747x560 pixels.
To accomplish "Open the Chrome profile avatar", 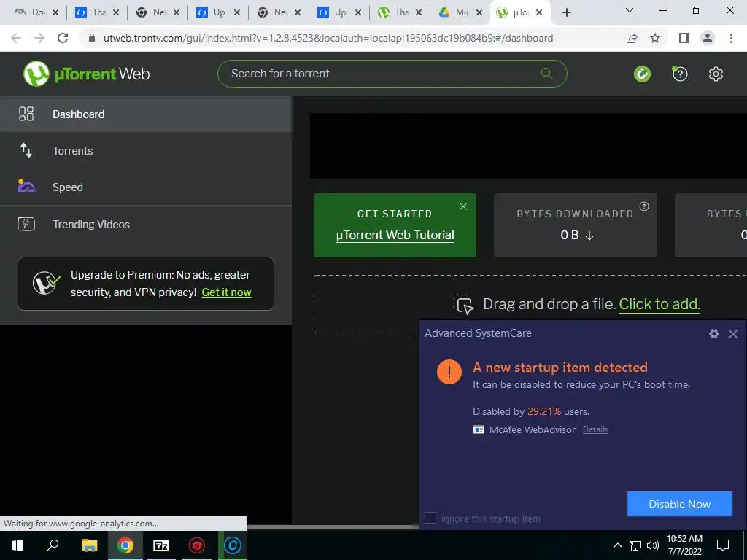I will click(708, 38).
